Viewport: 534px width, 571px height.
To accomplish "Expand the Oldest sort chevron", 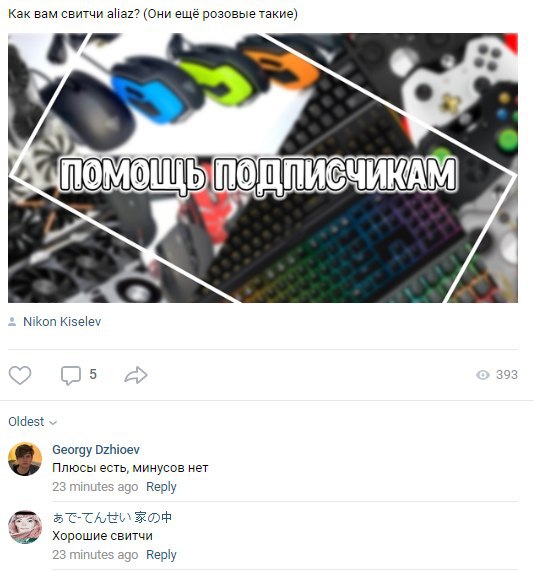I will [x=53, y=422].
